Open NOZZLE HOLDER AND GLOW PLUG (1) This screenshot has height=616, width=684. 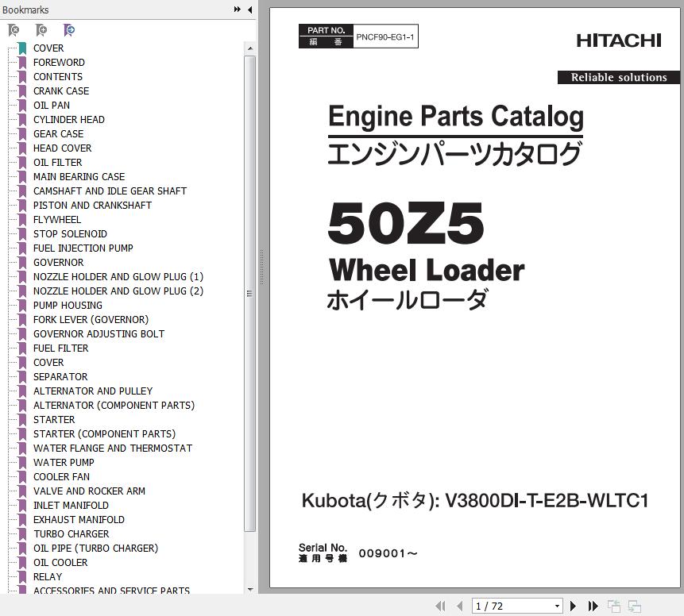click(118, 277)
